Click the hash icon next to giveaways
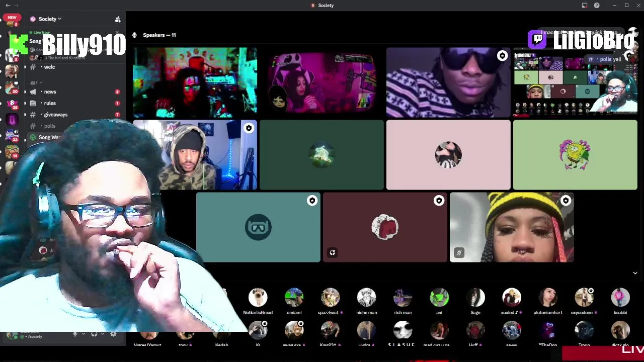 (33, 115)
